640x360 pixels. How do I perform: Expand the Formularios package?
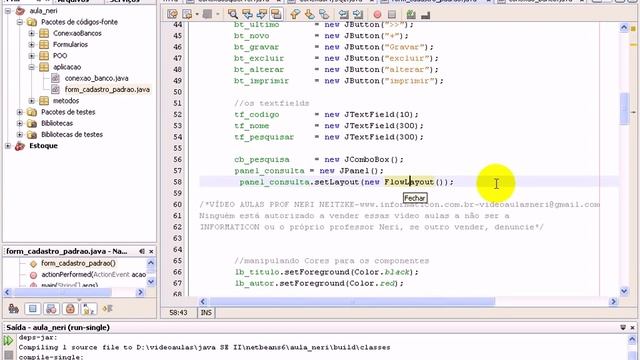31,44
